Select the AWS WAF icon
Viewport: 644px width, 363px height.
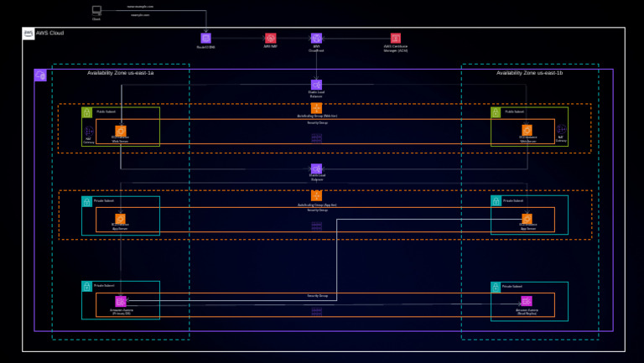tap(270, 39)
